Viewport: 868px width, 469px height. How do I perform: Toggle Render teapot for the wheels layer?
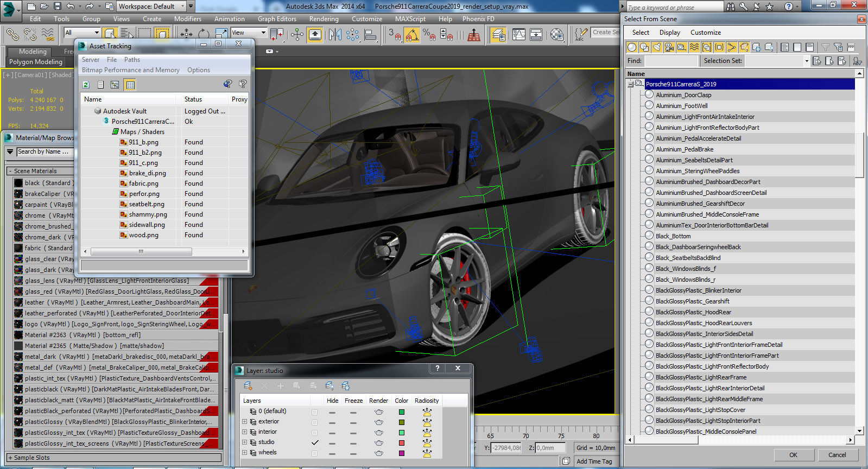click(378, 453)
